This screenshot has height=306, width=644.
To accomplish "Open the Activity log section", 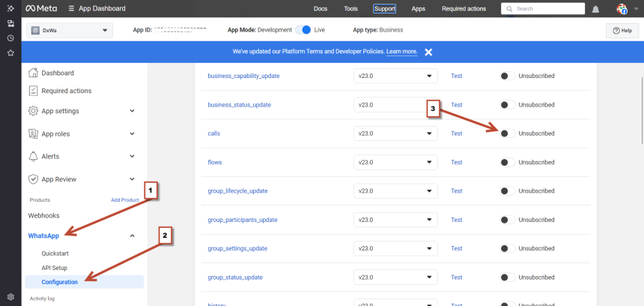I will [x=42, y=298].
